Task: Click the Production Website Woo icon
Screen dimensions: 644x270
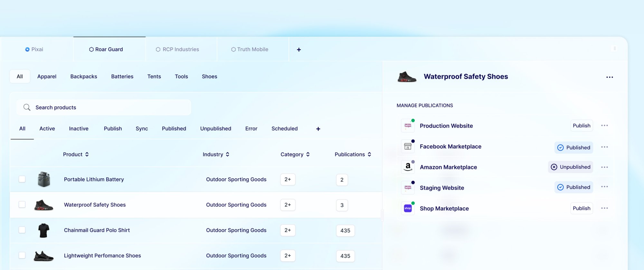Action: click(x=408, y=126)
